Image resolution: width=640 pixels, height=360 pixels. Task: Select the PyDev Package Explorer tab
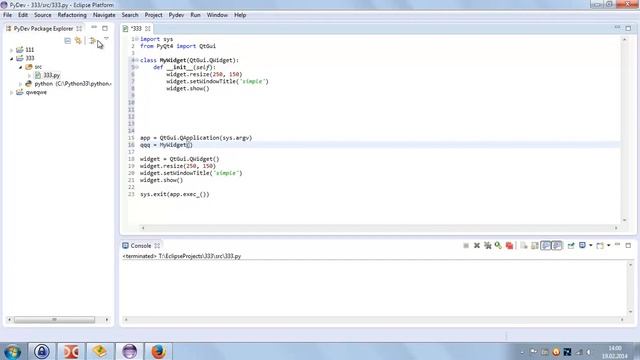(43, 29)
